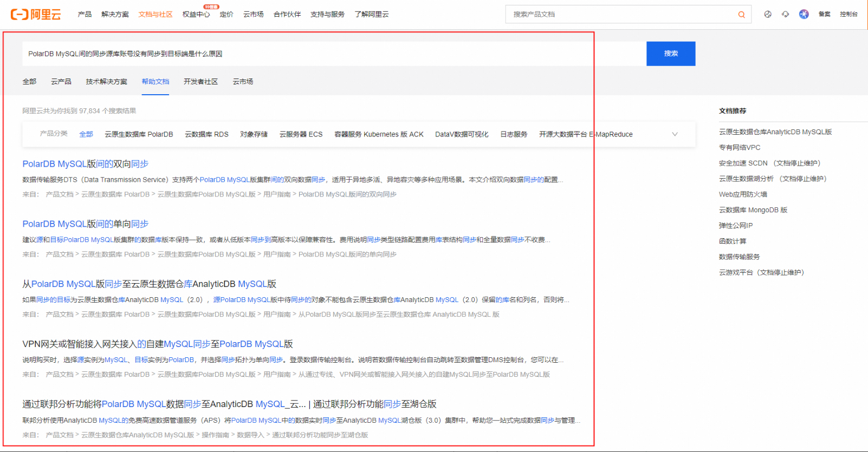
Task: Open result PolarDB MySQL版间的单向同步
Action: [x=86, y=224]
